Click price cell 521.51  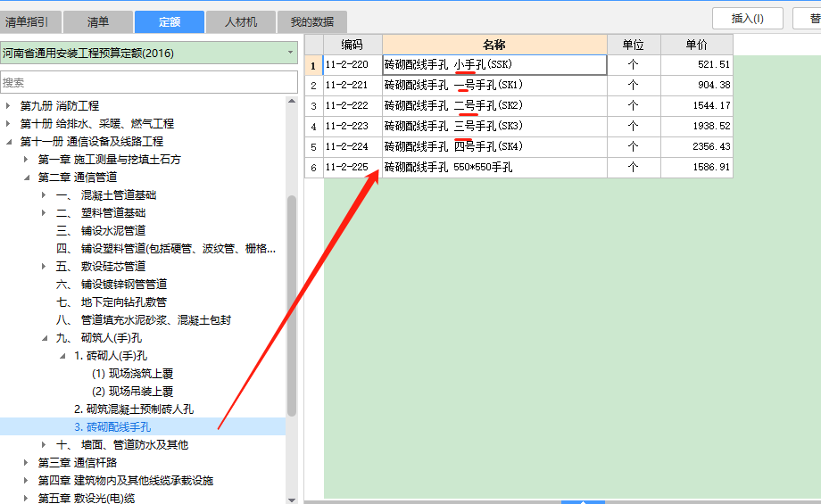[x=696, y=65]
